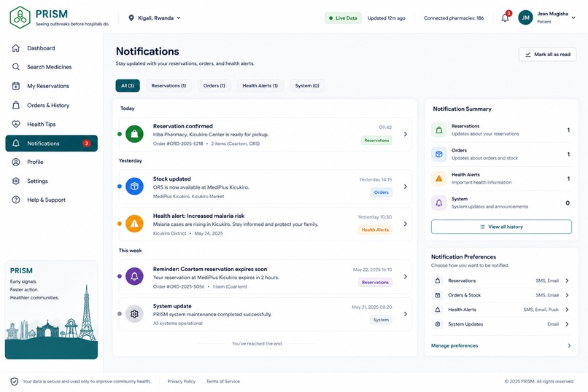Click the System Updates gear icon in Preferences
588x392 pixels.
[x=437, y=324]
